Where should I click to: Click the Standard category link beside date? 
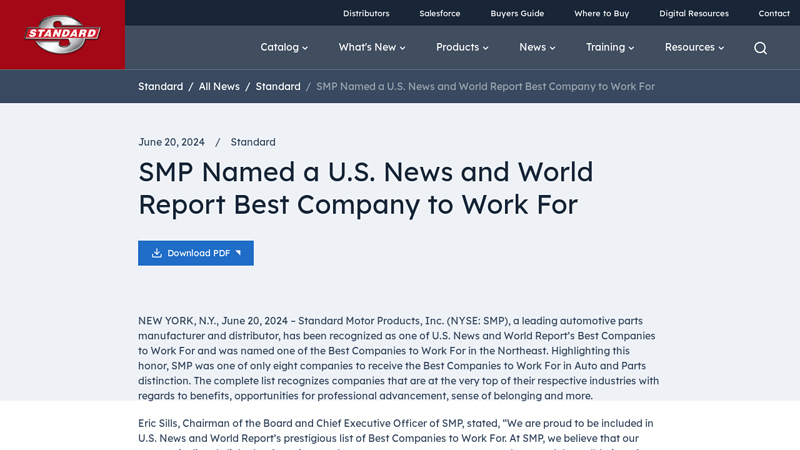(253, 142)
